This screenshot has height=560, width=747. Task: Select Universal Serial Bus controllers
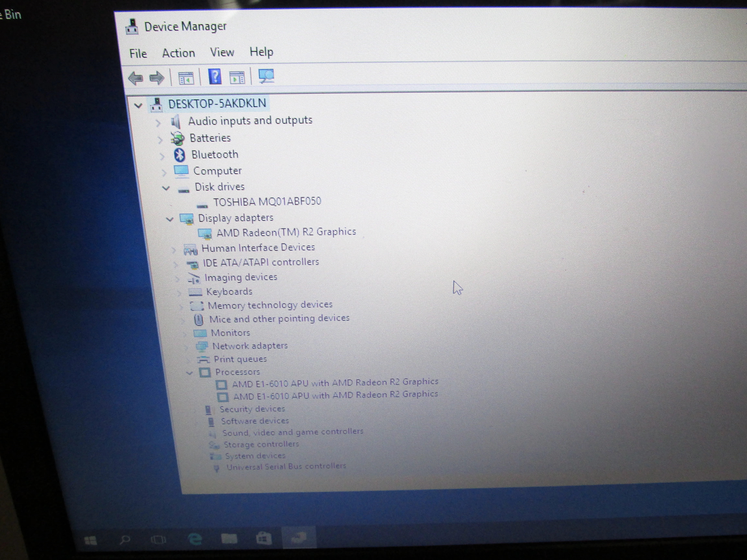pos(286,467)
